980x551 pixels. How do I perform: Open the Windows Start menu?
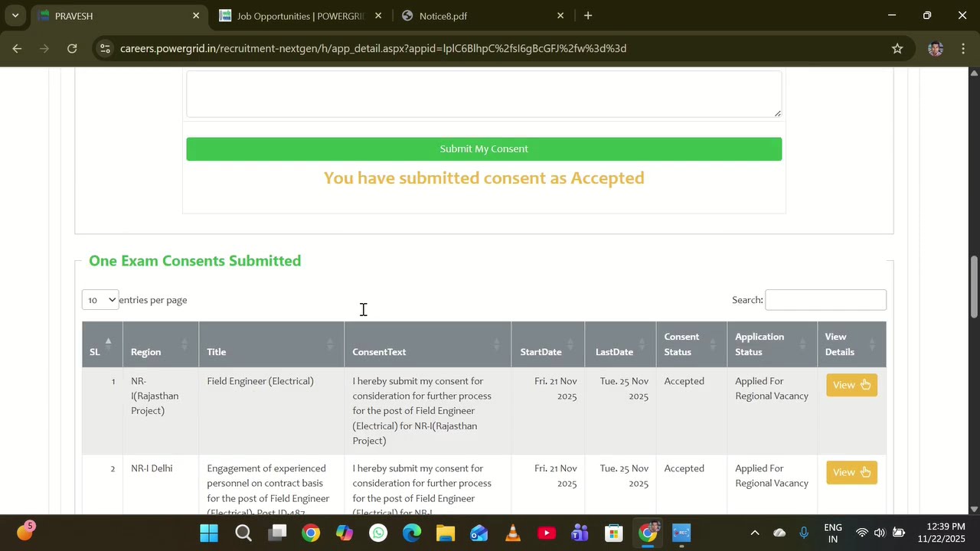point(209,533)
